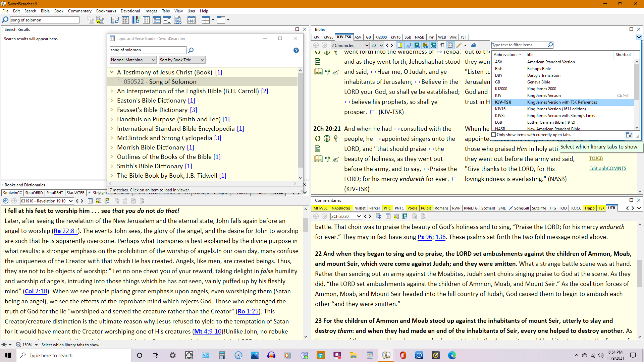
Task: Toggle the yellow margin notes button in Bibles toolbar
Action: tap(400, 45)
